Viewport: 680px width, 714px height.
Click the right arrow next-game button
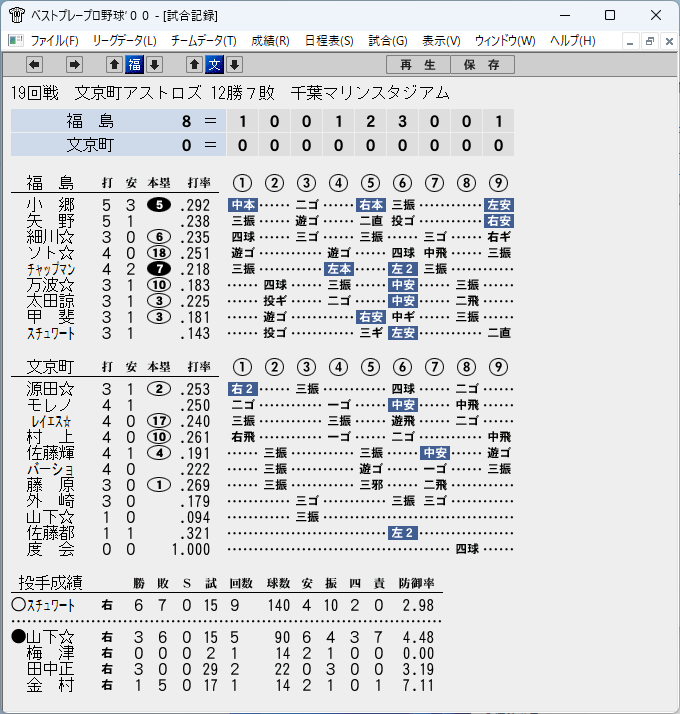pos(74,65)
